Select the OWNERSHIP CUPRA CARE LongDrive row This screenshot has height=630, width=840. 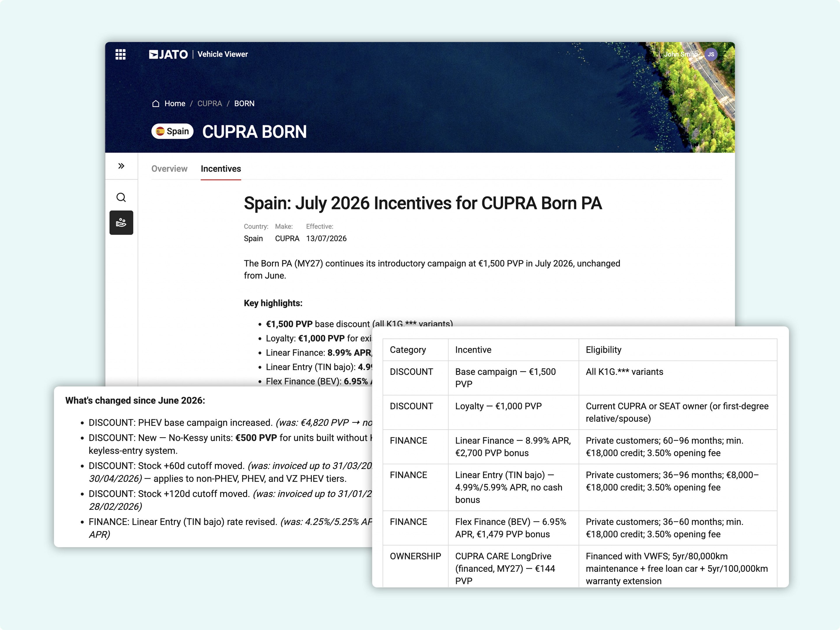coord(580,567)
